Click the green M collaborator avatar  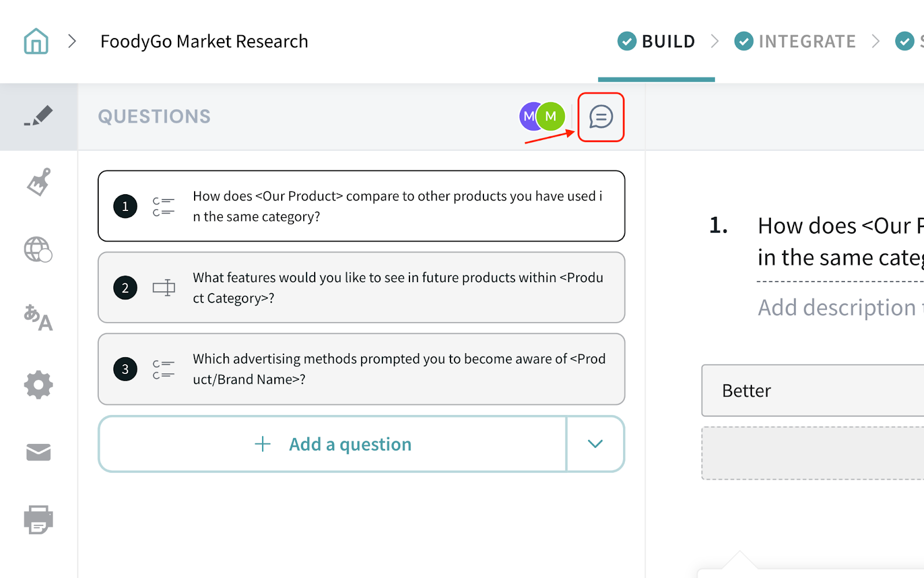click(552, 117)
